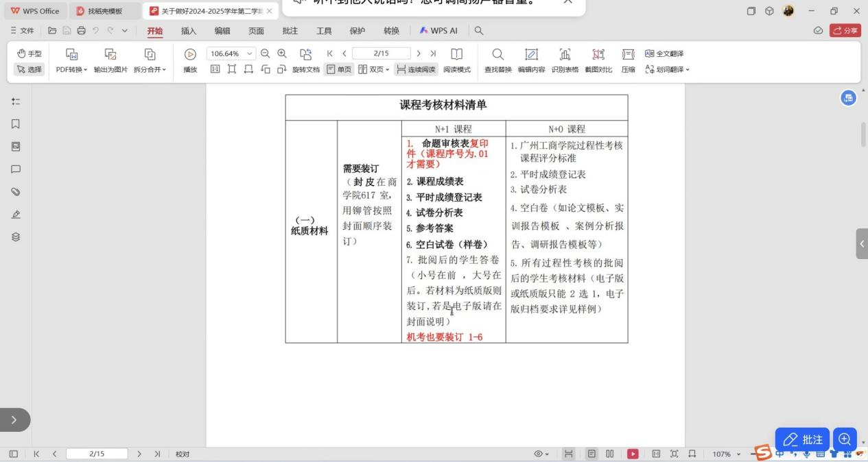
Task: Expand the PDF Convert (PDF转换) dropdown
Action: (71, 69)
